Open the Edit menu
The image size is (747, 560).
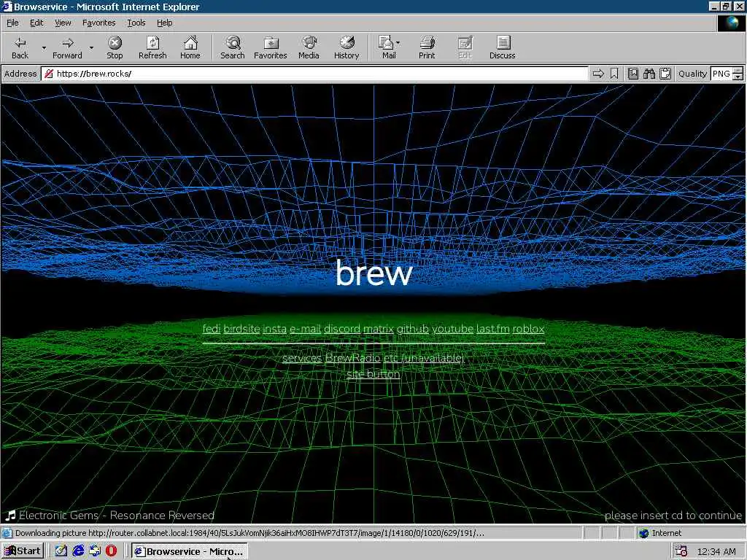pyautogui.click(x=36, y=23)
